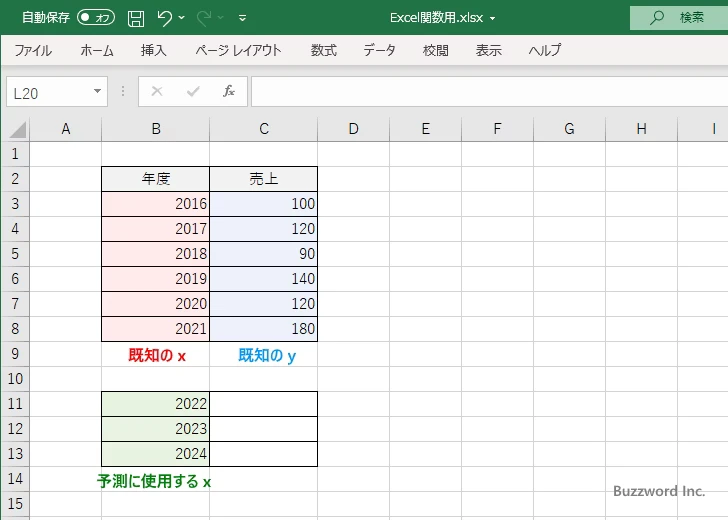
Task: Click the 年度 header cell
Action: (x=156, y=179)
